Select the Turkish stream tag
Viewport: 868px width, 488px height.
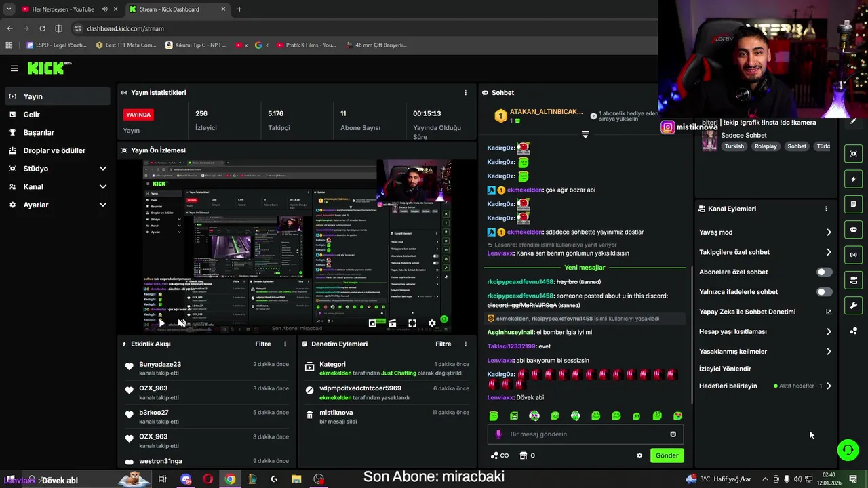734,146
